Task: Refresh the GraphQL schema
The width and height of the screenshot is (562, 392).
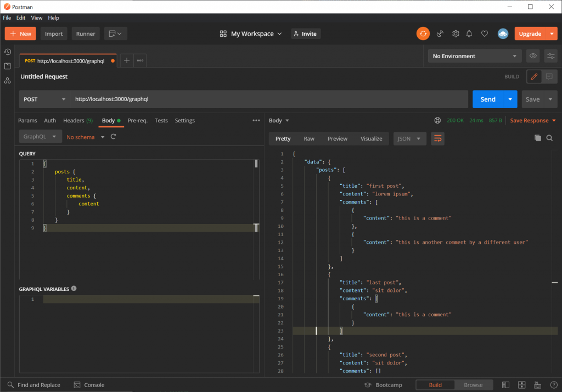Action: (x=113, y=137)
